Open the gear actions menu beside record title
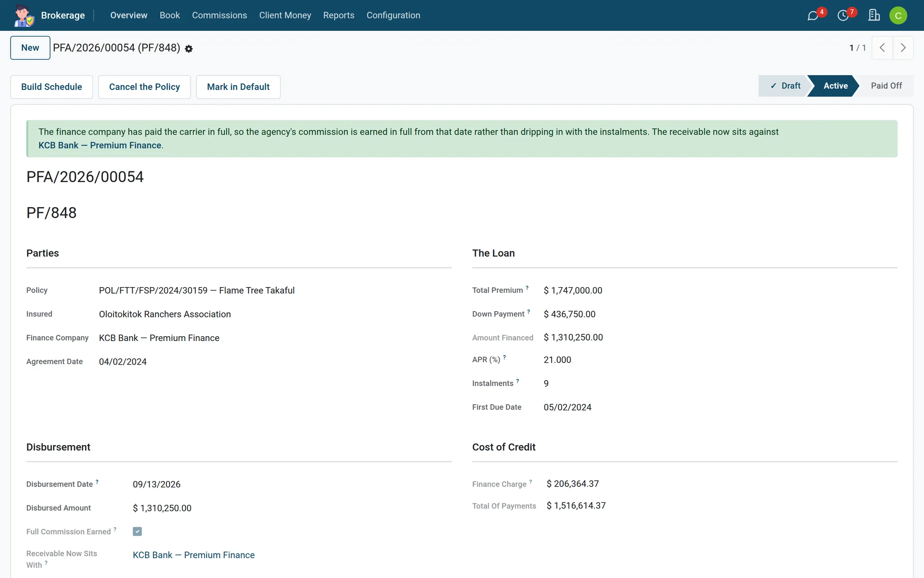924x578 pixels. [189, 49]
